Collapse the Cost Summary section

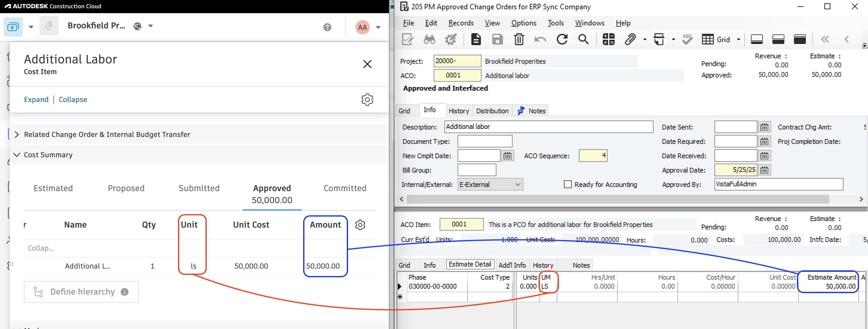[x=16, y=155]
